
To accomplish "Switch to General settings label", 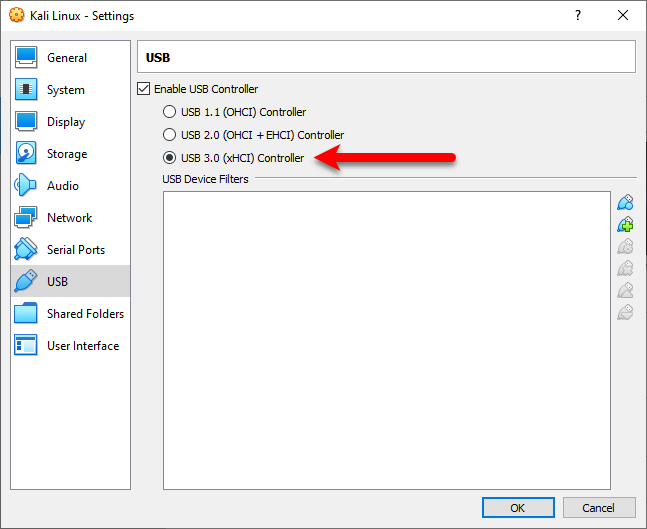I will coord(67,58).
